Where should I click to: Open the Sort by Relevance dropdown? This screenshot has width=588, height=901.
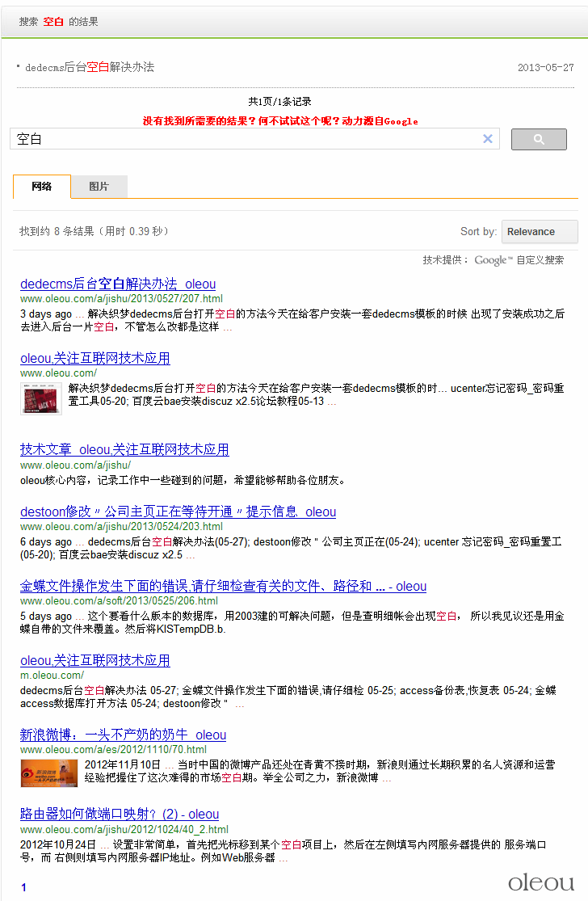coord(540,232)
